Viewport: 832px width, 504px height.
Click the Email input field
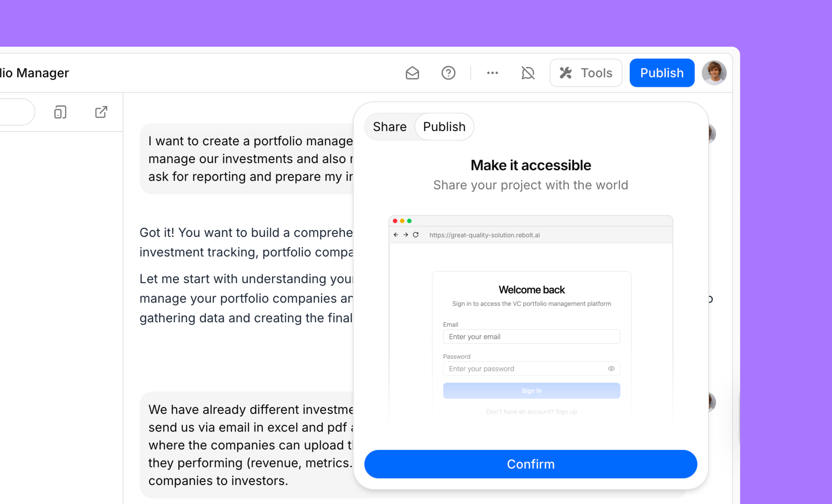pos(531,337)
